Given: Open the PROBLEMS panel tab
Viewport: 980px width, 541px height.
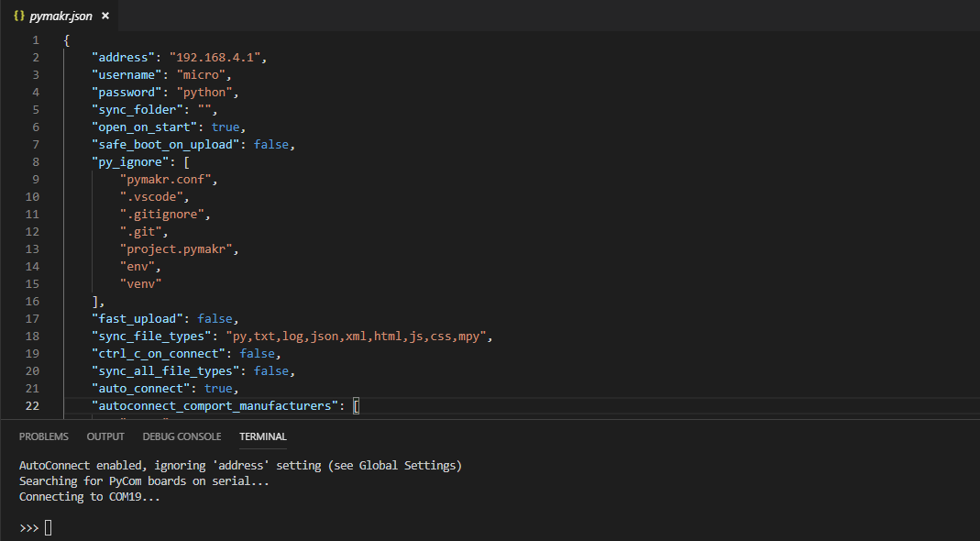Looking at the screenshot, I should [43, 436].
